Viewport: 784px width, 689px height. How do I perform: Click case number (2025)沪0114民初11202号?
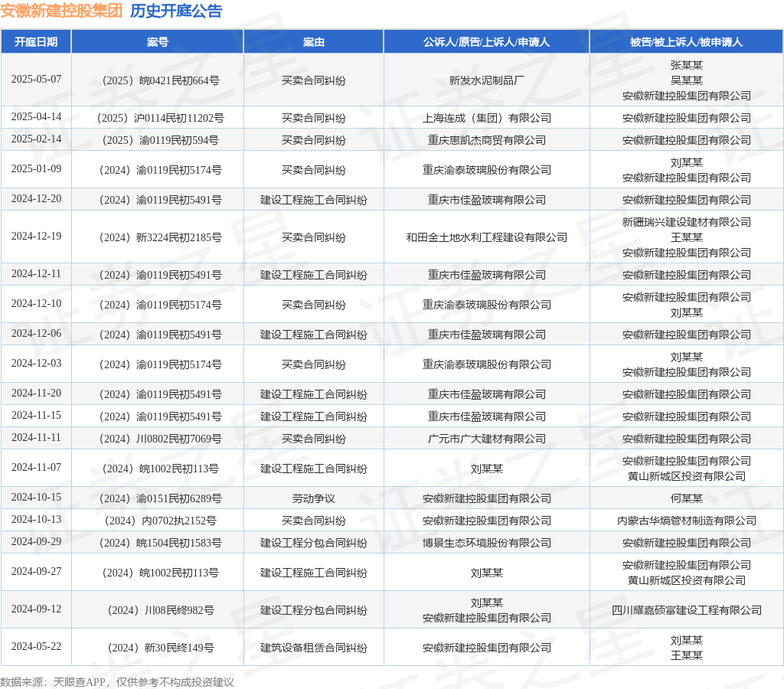click(x=161, y=118)
